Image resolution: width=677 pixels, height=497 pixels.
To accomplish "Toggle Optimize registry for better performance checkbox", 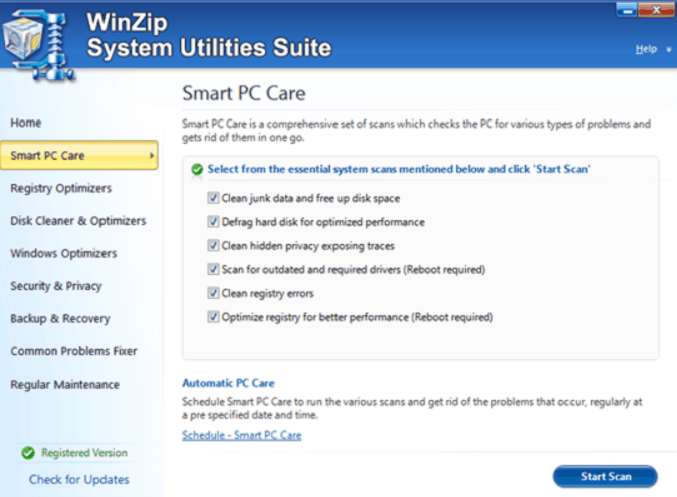I will click(x=213, y=317).
